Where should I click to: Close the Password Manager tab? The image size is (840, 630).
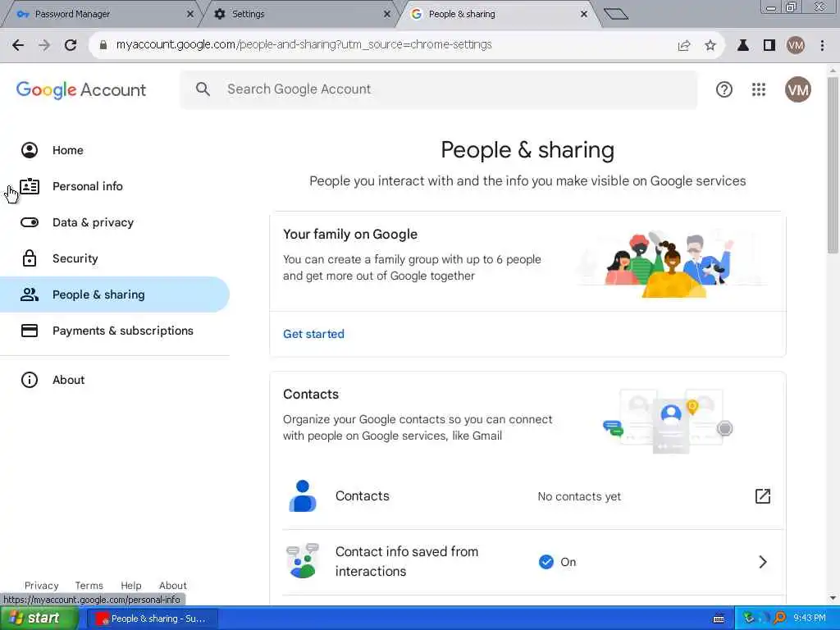point(189,14)
